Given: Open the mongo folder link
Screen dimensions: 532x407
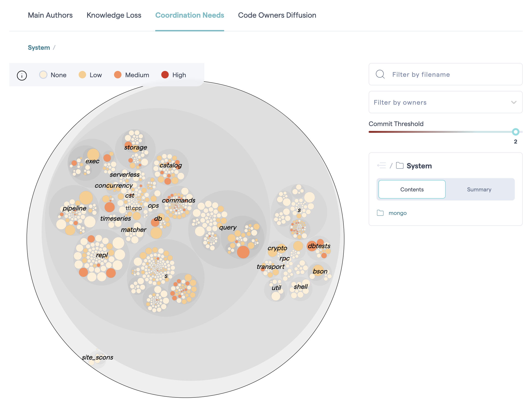Looking at the screenshot, I should click(x=397, y=213).
